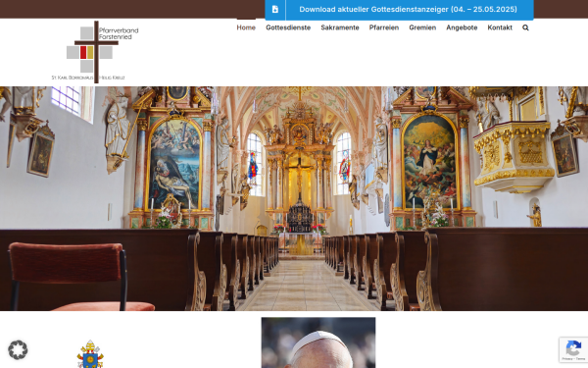Open the Gottesdienste menu
588x368 pixels.
coord(288,27)
